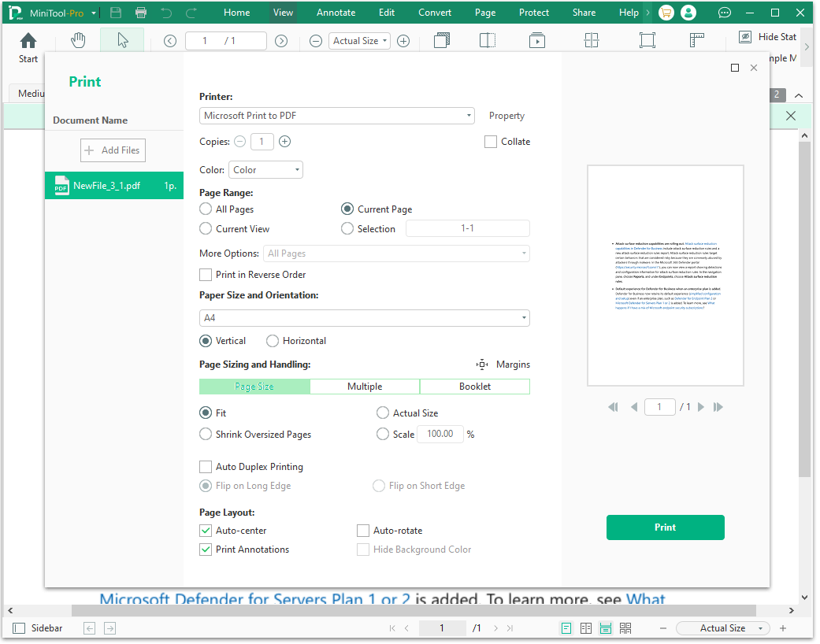Click the Print button
Image resolution: width=820 pixels, height=644 pixels.
(665, 527)
